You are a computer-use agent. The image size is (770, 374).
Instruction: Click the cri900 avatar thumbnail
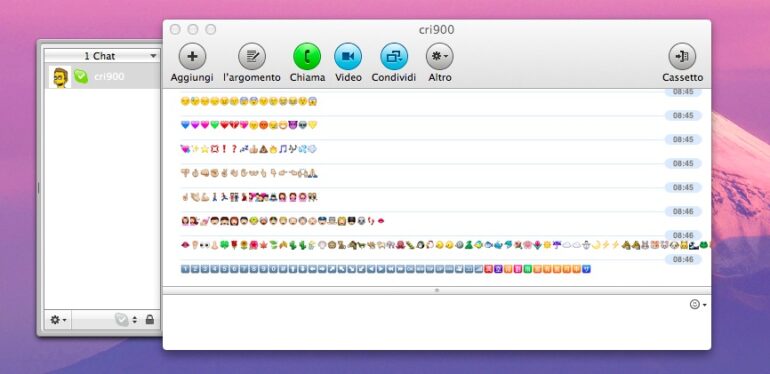tap(60, 77)
